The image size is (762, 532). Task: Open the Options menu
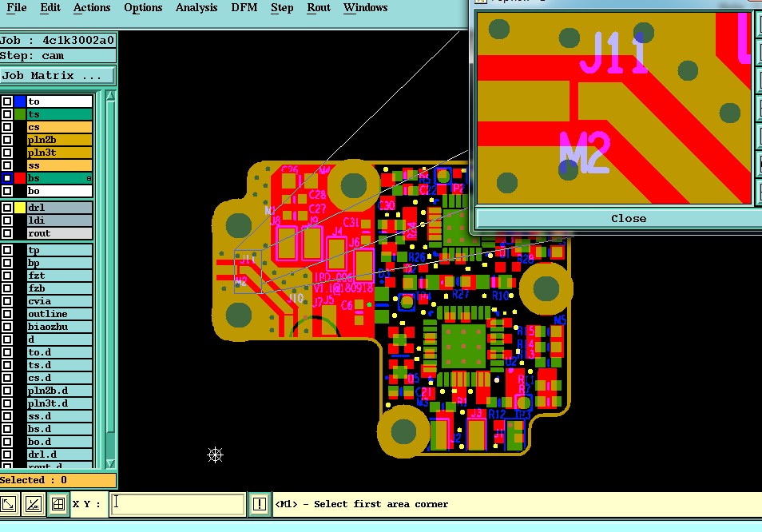(143, 8)
